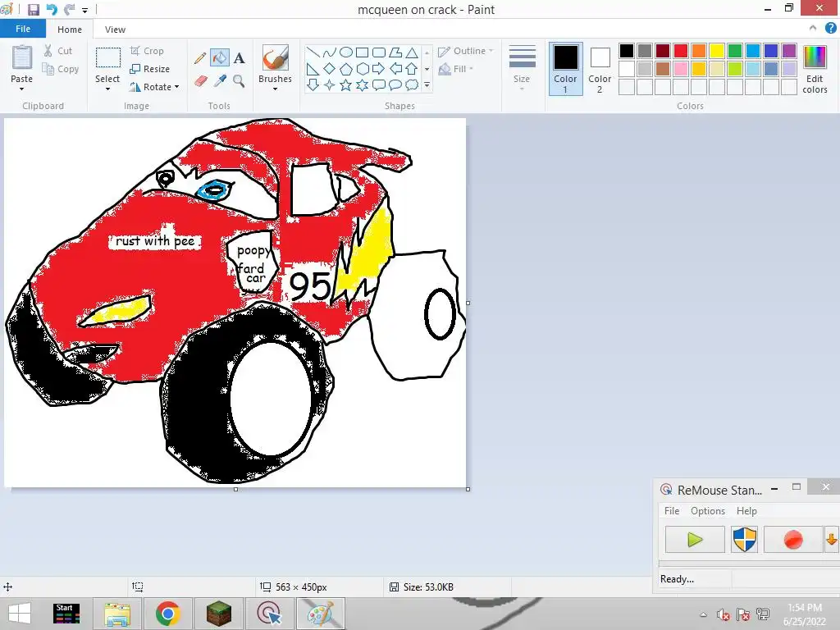Open the Brushes dropdown arrow
The height and width of the screenshot is (630, 840).
pos(276,89)
